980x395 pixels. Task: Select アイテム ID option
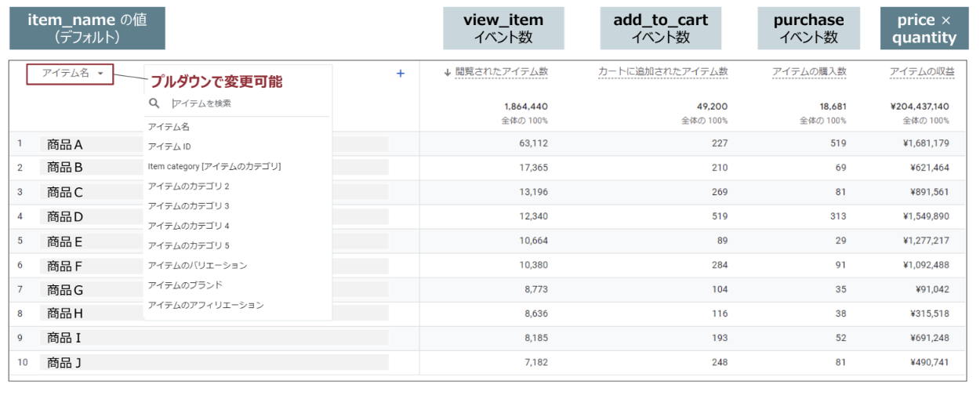[169, 147]
